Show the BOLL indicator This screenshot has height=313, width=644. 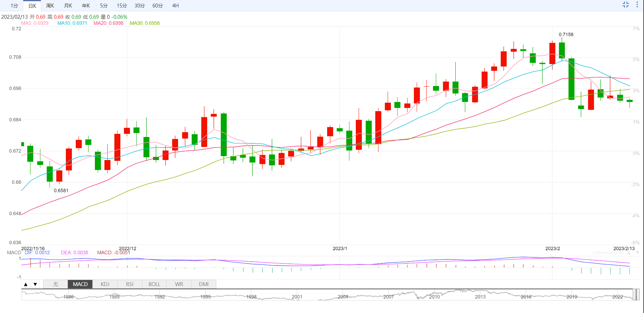point(154,284)
